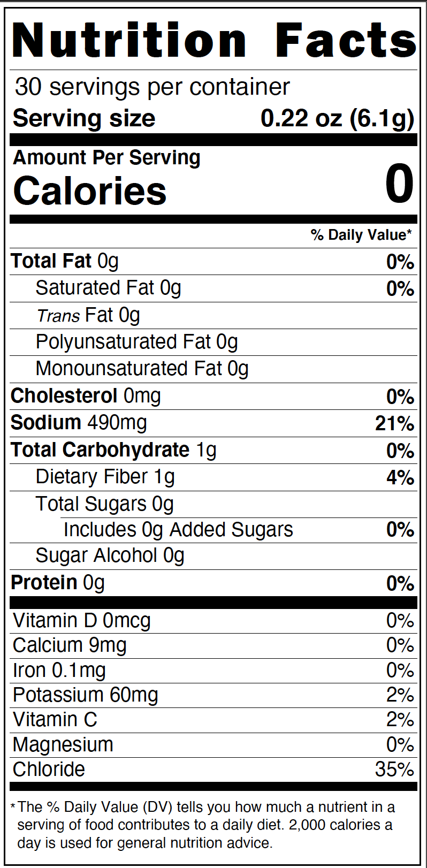Click the Total Carbohydrate 1g row
The image size is (427, 868).
pyautogui.click(x=113, y=450)
